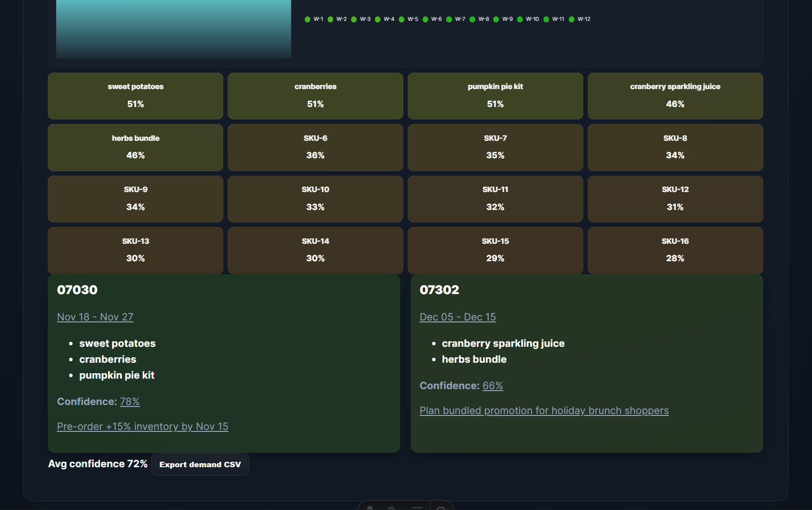Toggle the W-9 legend series
812x510 pixels.
click(x=503, y=19)
